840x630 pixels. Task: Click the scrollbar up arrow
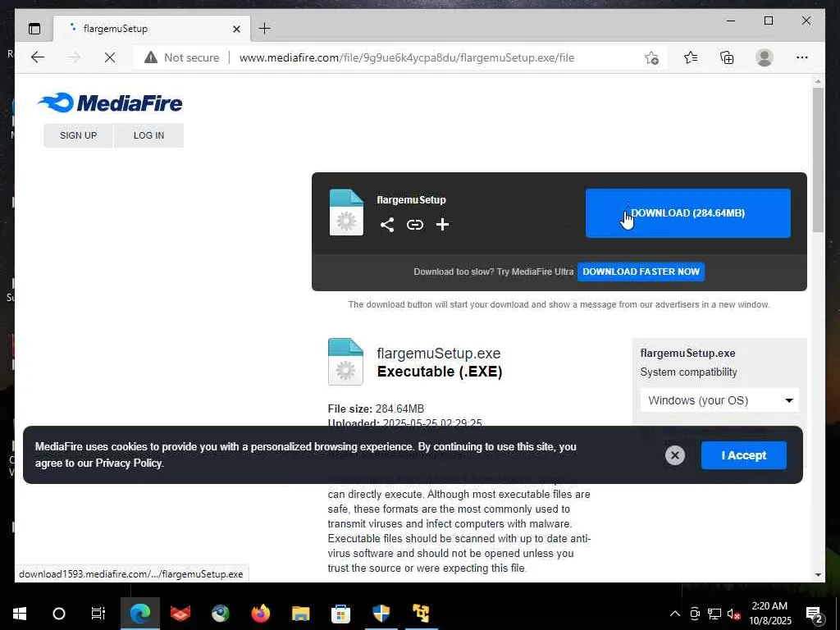818,81
